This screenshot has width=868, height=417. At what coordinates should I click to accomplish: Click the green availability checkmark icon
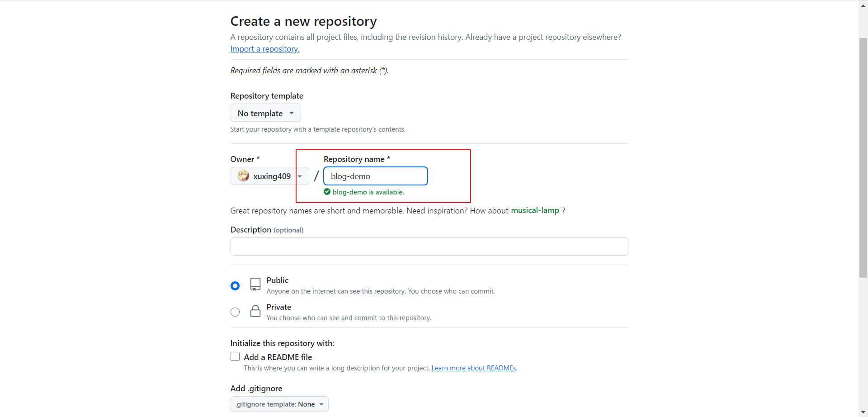pyautogui.click(x=327, y=192)
